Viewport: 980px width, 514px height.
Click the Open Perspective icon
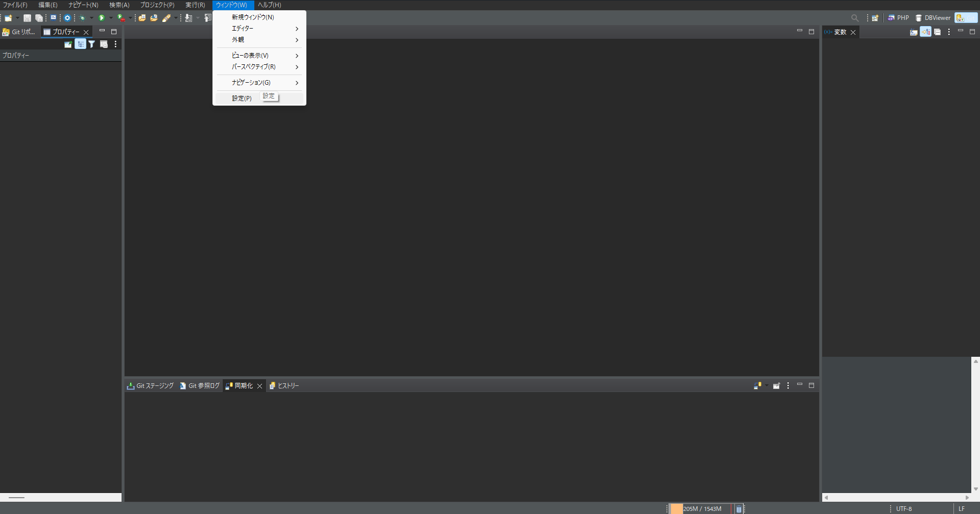pos(875,18)
